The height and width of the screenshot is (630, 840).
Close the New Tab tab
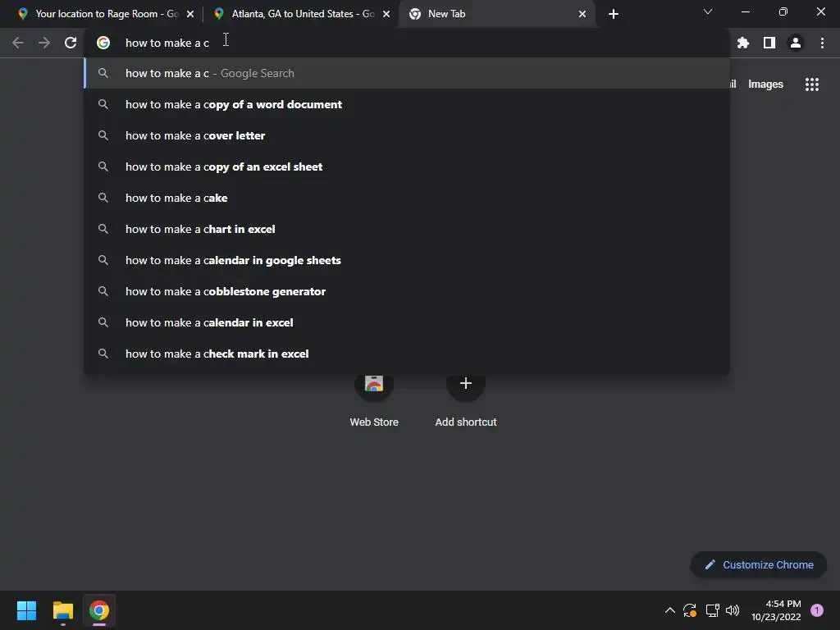click(582, 14)
